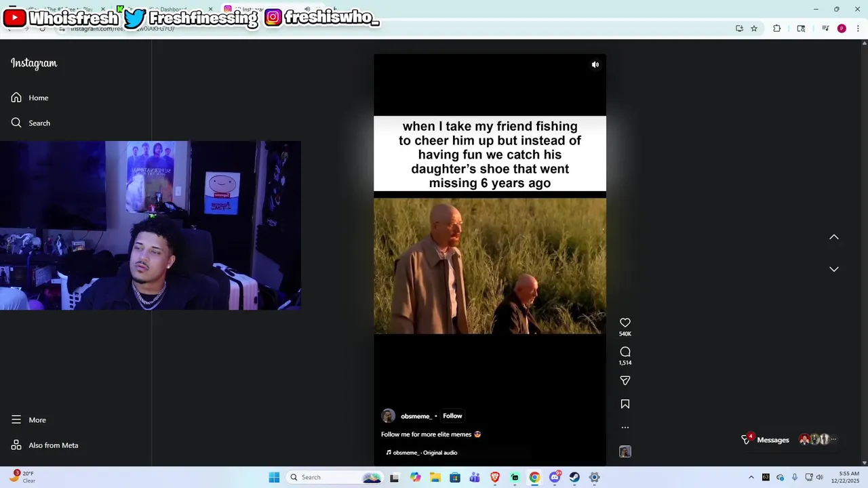
Task: Open Chrome Extensions puzzle icon
Action: point(777,28)
